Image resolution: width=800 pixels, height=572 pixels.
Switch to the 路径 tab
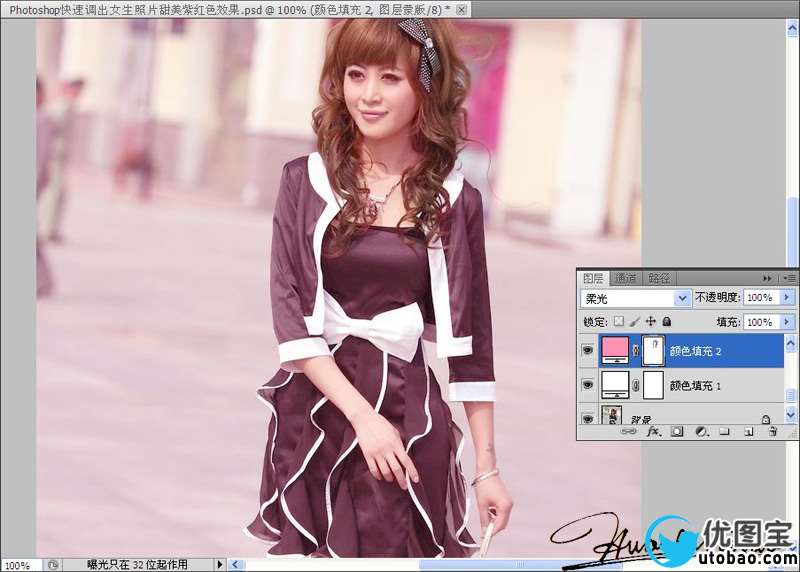(659, 278)
